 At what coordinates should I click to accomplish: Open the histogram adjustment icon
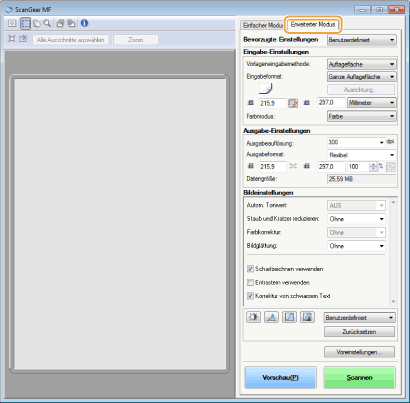[271, 317]
